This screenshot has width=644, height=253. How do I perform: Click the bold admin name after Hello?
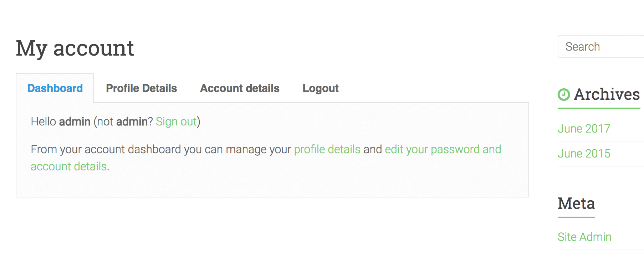(75, 122)
